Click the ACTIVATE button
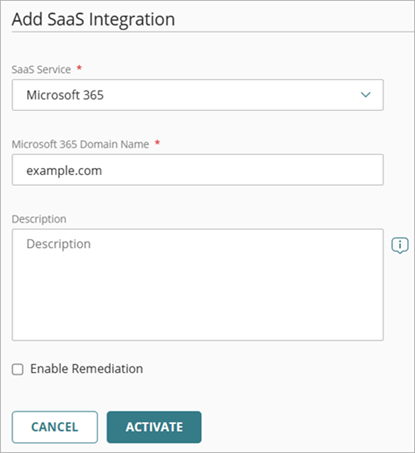415x453 pixels. 154,427
